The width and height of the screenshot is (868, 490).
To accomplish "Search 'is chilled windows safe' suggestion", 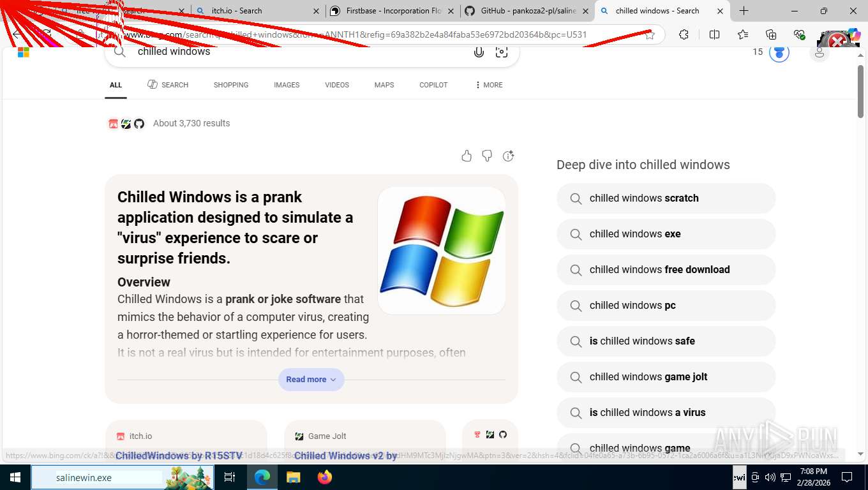I will point(666,341).
